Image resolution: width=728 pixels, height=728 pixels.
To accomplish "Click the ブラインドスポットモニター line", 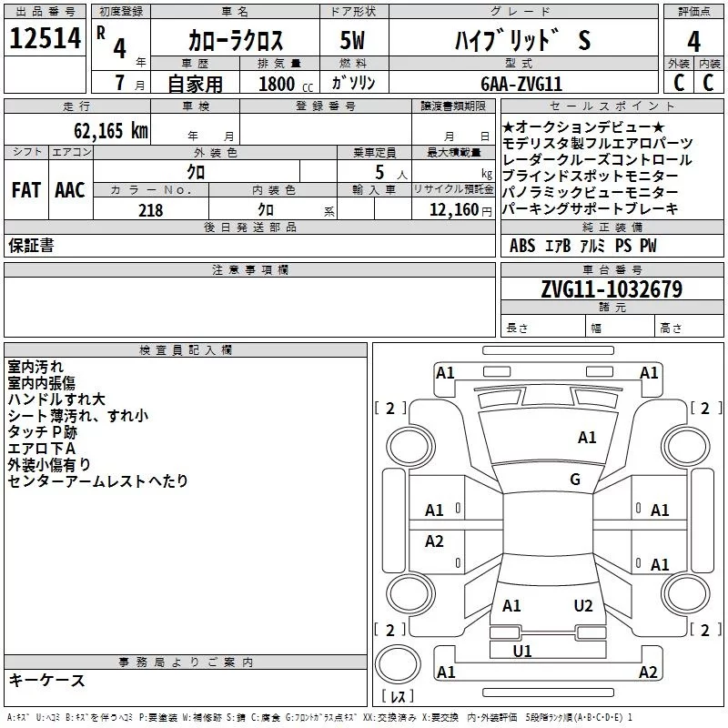I will pyautogui.click(x=590, y=176).
